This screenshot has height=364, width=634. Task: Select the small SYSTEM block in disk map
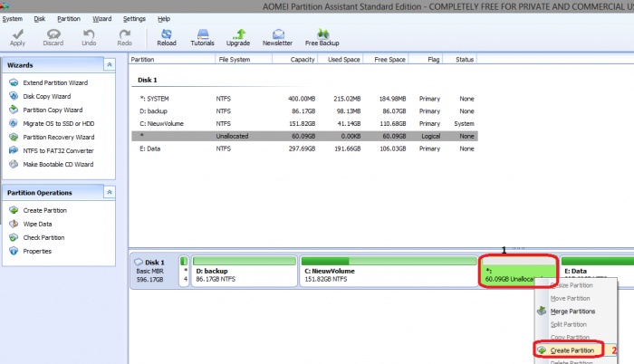pyautogui.click(x=184, y=271)
